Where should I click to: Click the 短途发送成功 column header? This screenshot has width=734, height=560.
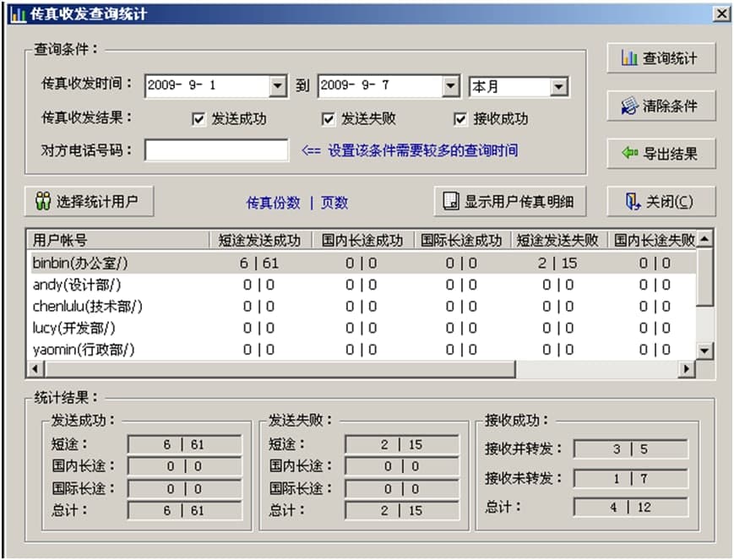click(x=259, y=240)
